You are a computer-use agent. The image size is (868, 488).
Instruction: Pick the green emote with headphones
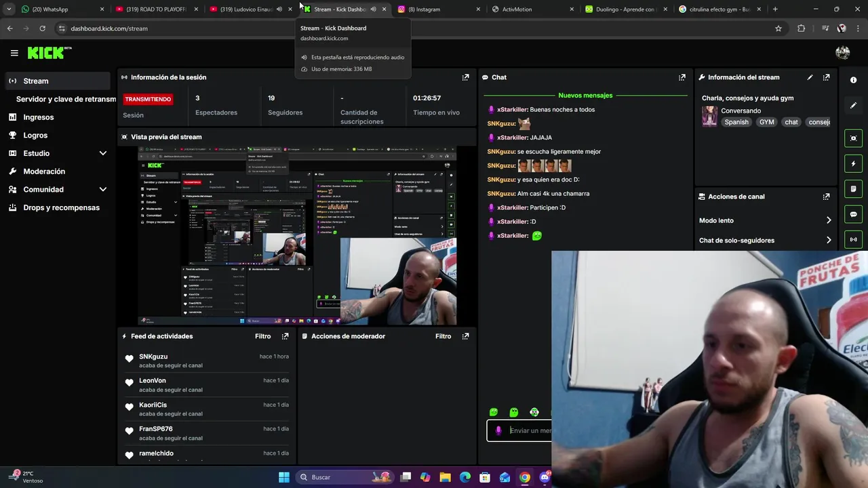pos(534,412)
